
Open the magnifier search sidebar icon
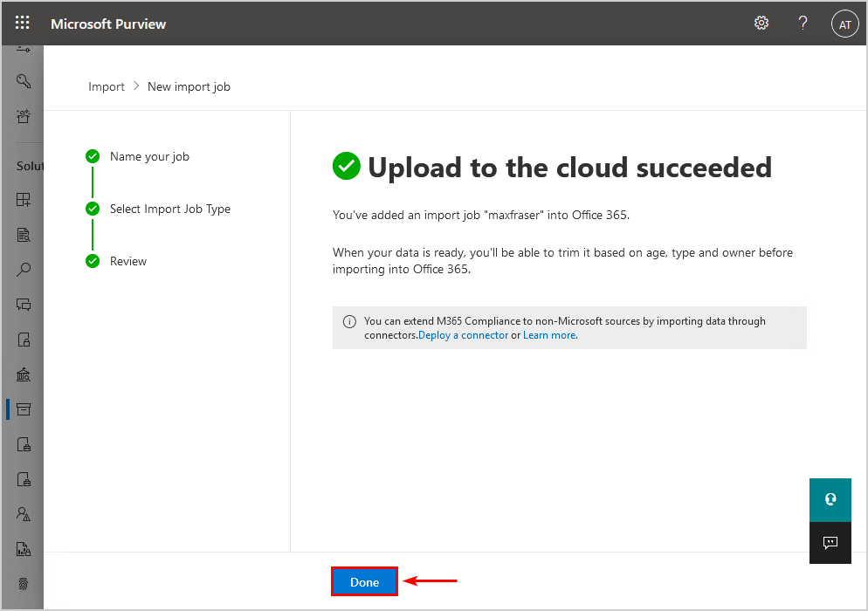[24, 270]
